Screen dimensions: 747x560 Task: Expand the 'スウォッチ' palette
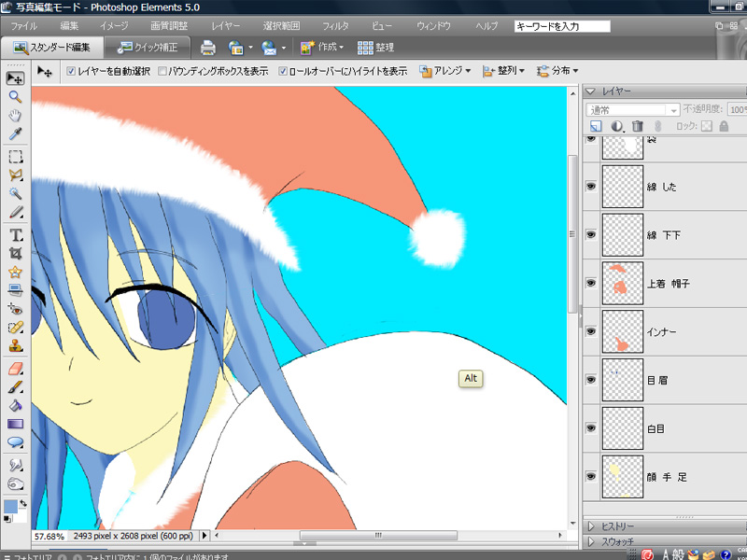591,542
